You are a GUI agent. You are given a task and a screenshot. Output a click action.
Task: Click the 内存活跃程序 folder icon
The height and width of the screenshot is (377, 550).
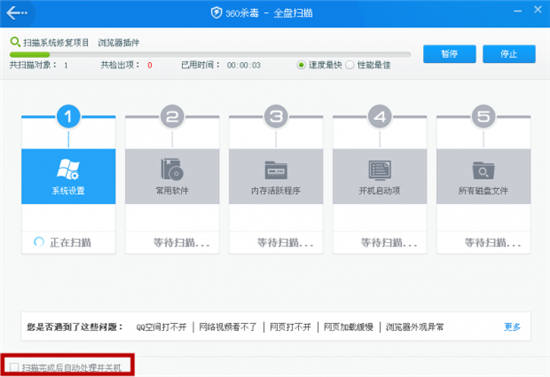(x=276, y=170)
